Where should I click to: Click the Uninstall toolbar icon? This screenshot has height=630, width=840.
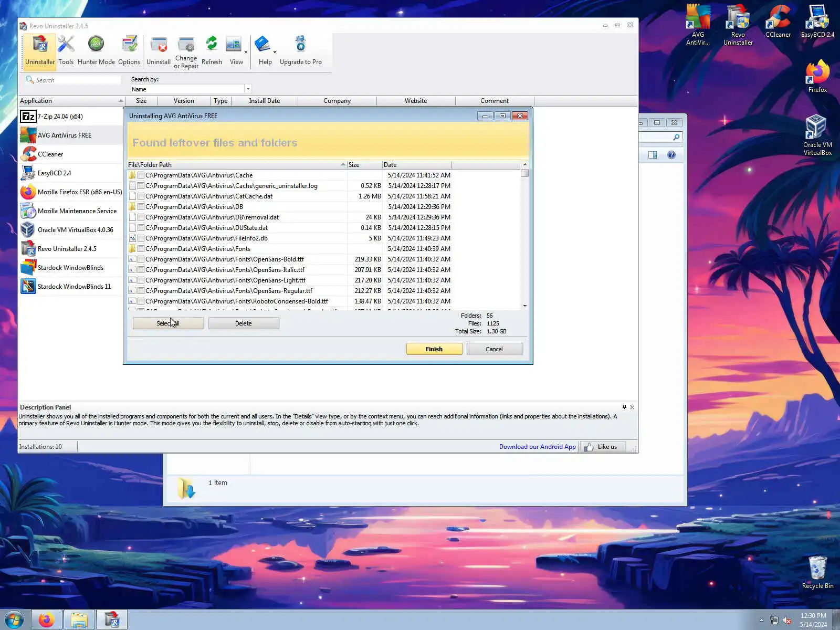158,50
